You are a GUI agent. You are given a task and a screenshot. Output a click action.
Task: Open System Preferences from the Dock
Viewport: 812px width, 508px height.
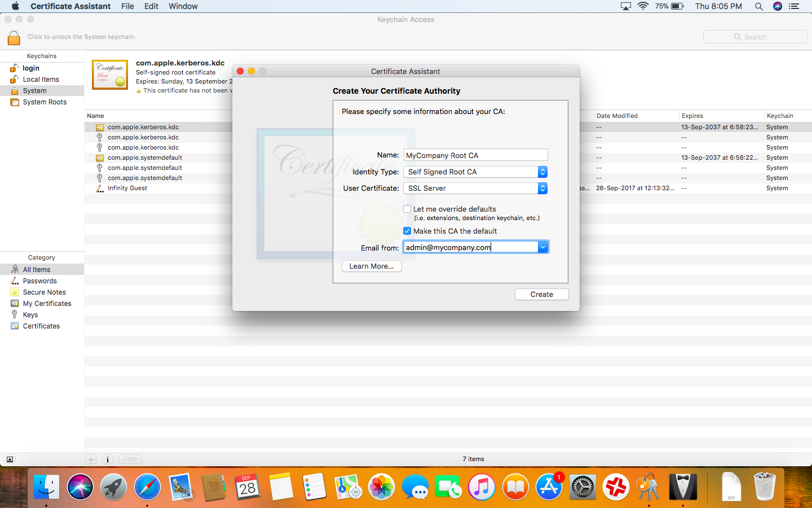[x=582, y=487]
